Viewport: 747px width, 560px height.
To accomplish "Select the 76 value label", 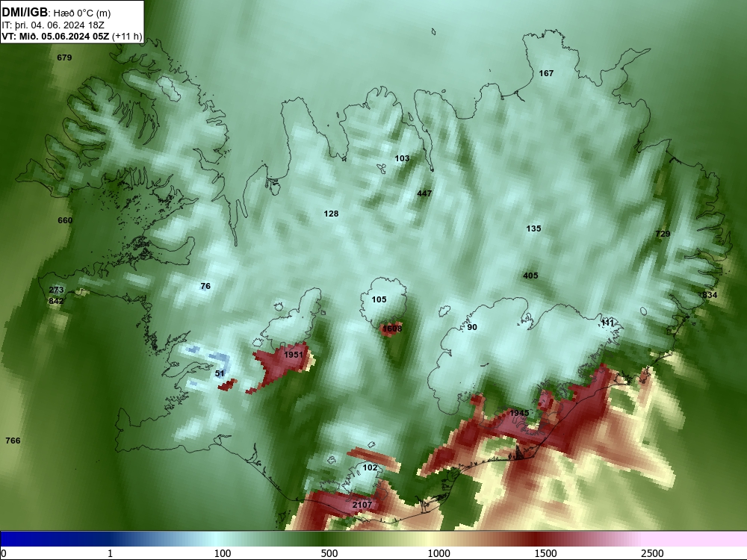I will [205, 286].
